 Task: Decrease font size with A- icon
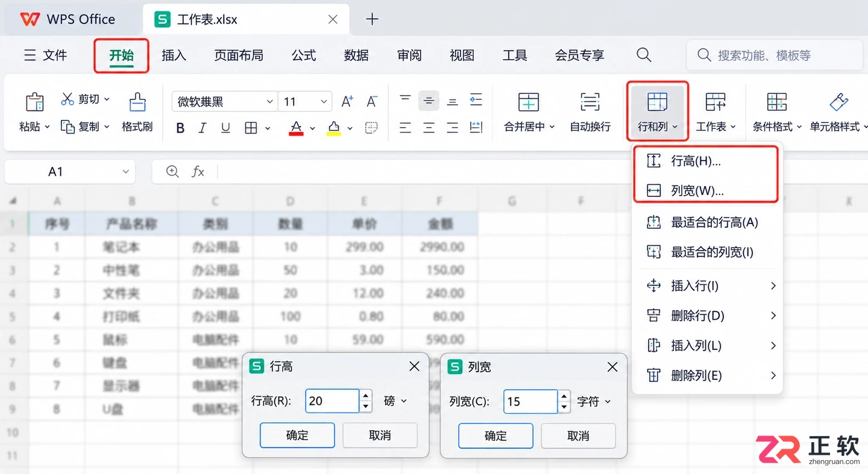point(372,101)
